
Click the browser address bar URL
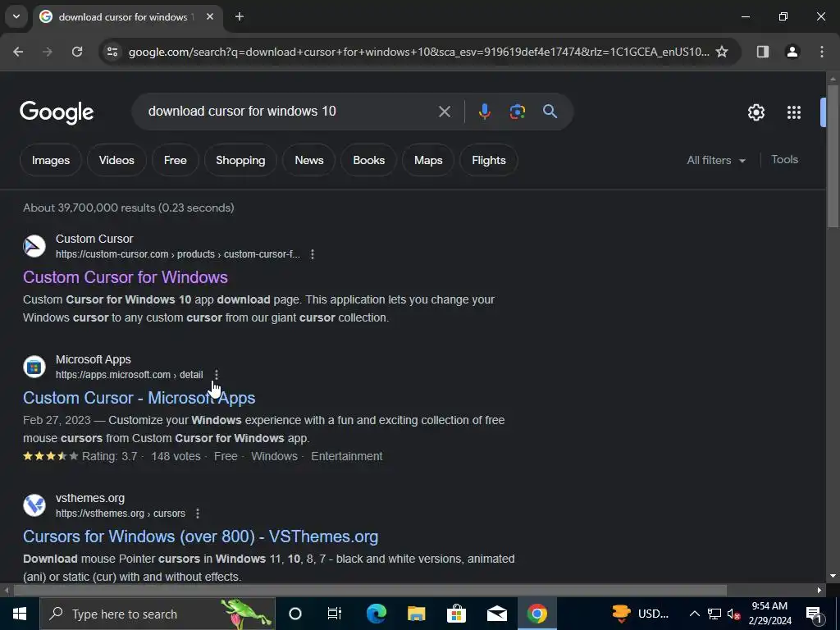pos(419,52)
